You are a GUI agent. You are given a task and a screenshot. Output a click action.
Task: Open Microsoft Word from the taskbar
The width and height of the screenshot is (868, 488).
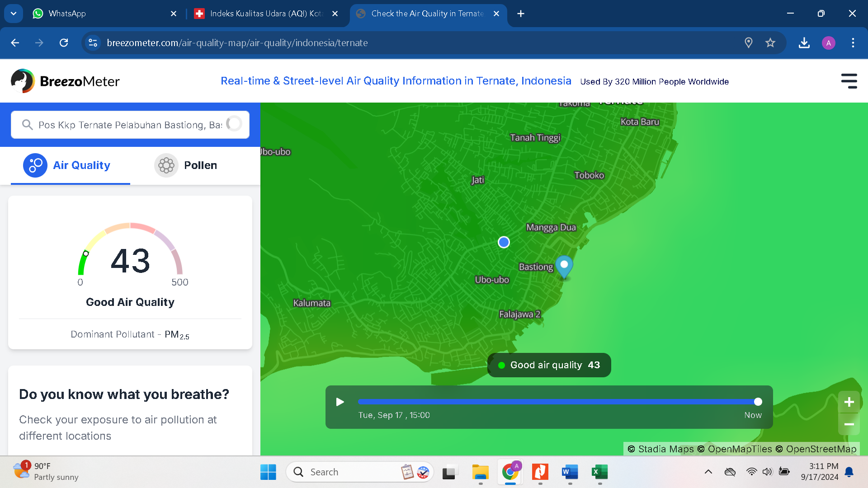pos(570,472)
